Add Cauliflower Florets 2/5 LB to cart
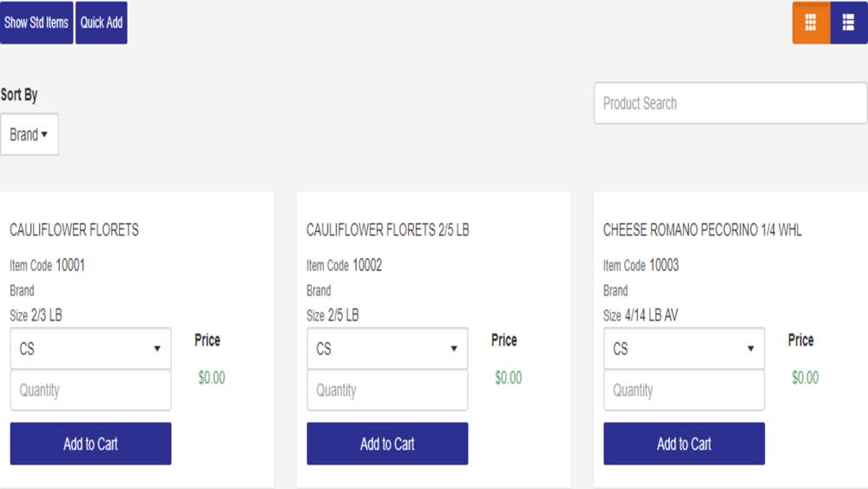868x489 pixels. (x=387, y=444)
